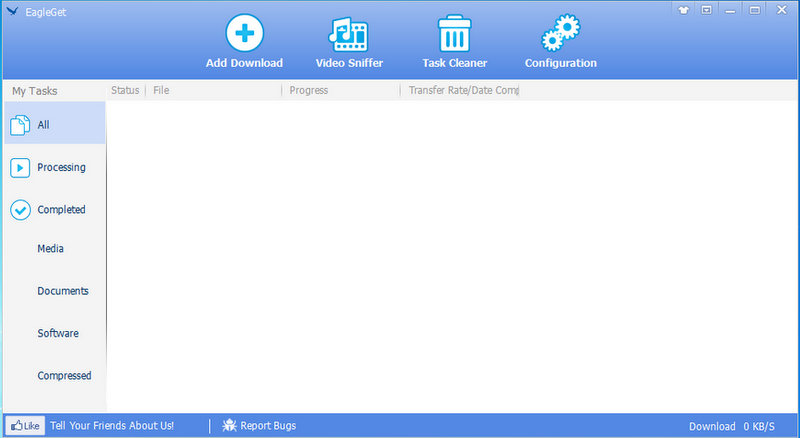Click the Download 0 KB/S speed indicator

(732, 426)
